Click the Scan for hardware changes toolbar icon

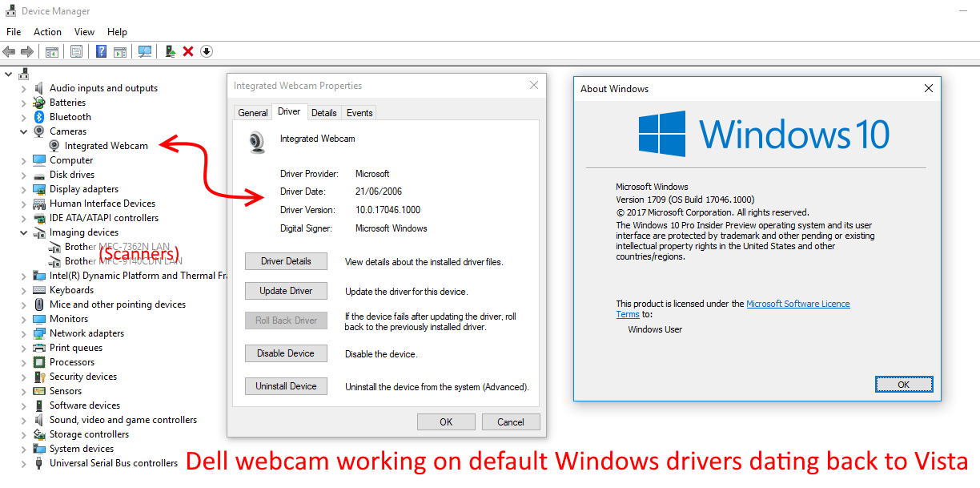[x=145, y=51]
